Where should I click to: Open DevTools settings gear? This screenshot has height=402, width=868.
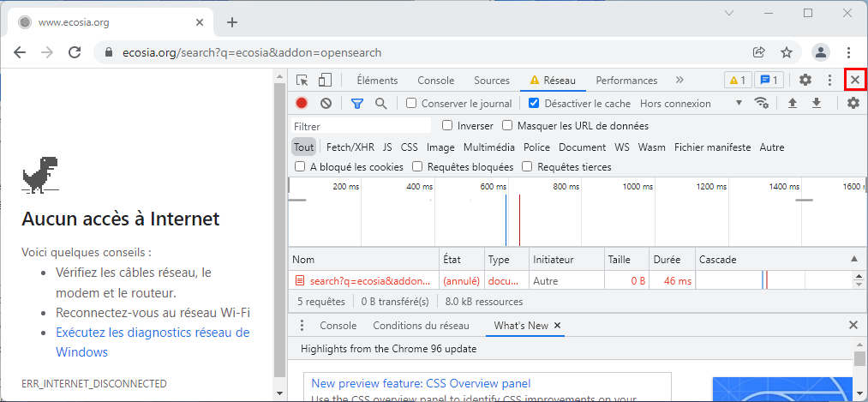(805, 81)
